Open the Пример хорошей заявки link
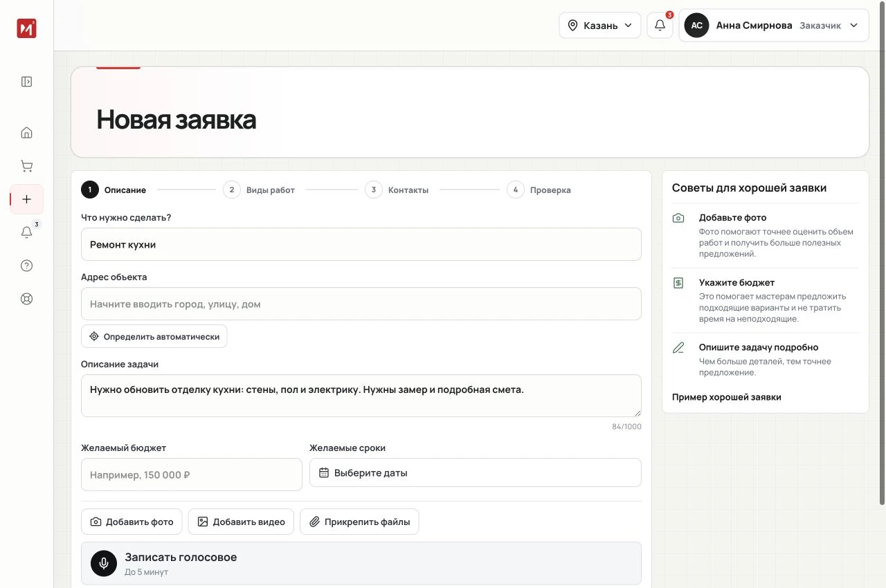This screenshot has width=886, height=588. pos(727,397)
